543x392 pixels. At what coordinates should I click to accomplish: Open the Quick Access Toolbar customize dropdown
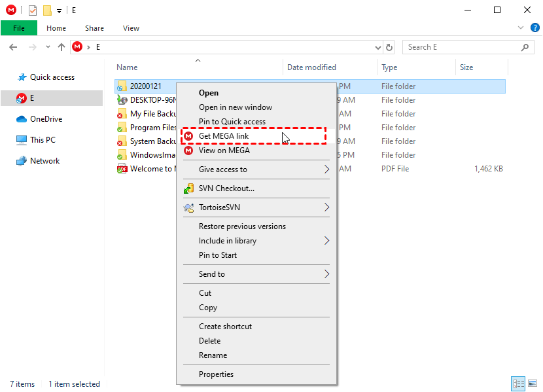(x=58, y=10)
